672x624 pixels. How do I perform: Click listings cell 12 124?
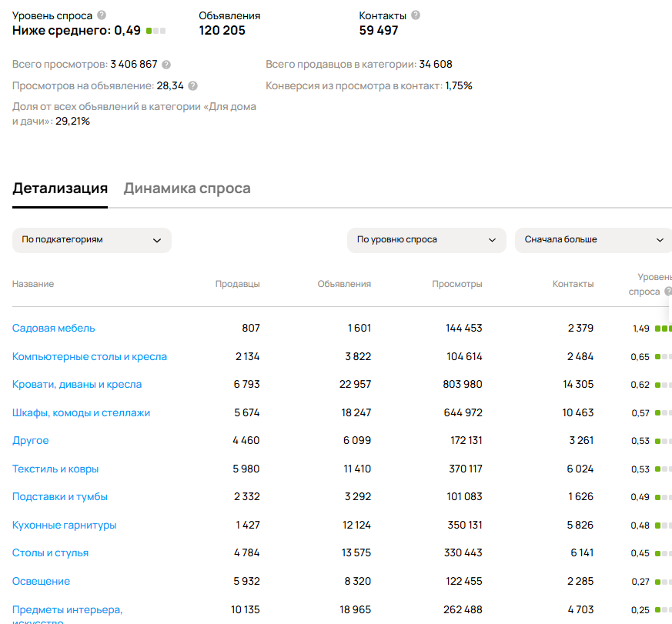(356, 525)
